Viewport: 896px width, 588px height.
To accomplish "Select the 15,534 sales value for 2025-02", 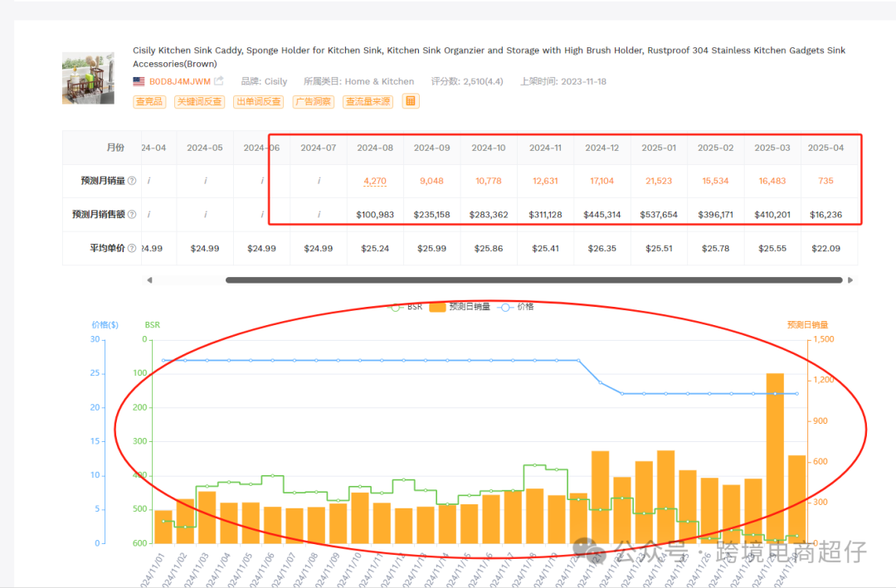I will (x=715, y=181).
